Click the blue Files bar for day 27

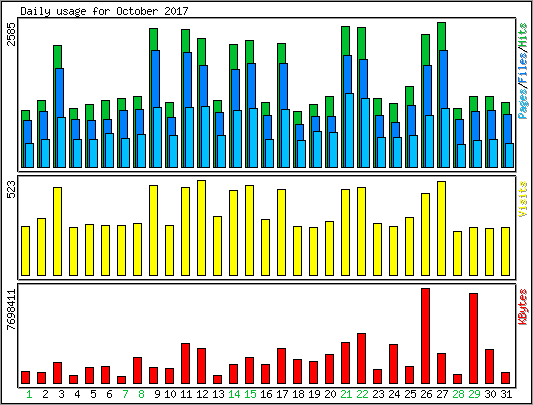pyautogui.click(x=444, y=79)
